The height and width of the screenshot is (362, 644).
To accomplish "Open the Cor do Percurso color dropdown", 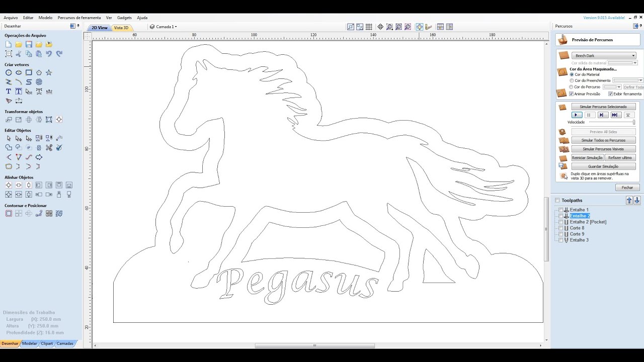I will (612, 87).
